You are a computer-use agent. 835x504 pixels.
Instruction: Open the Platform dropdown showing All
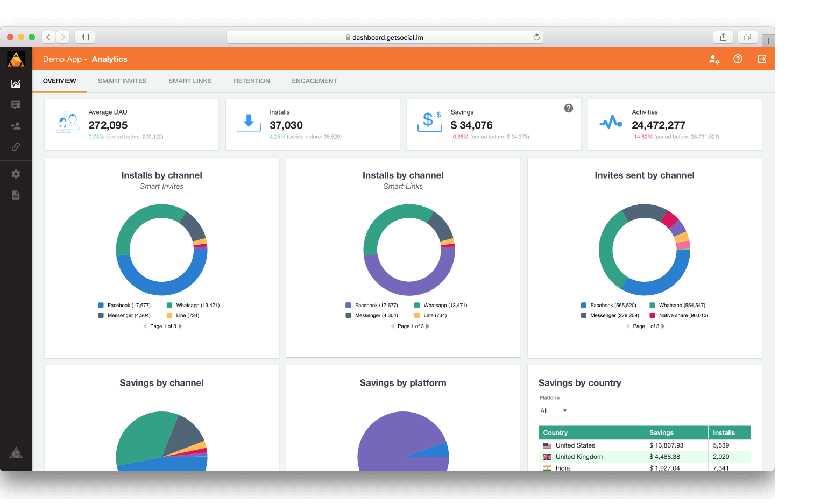554,411
